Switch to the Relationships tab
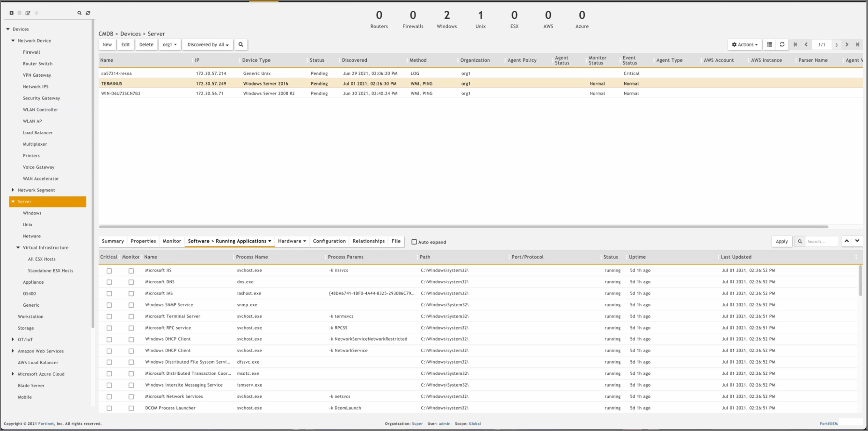The height and width of the screenshot is (431, 868). pos(369,241)
